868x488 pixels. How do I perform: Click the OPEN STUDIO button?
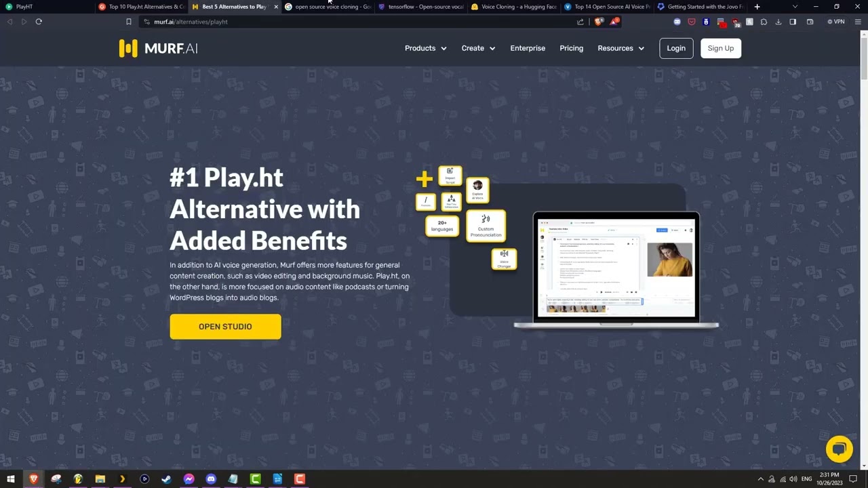[225, 327]
